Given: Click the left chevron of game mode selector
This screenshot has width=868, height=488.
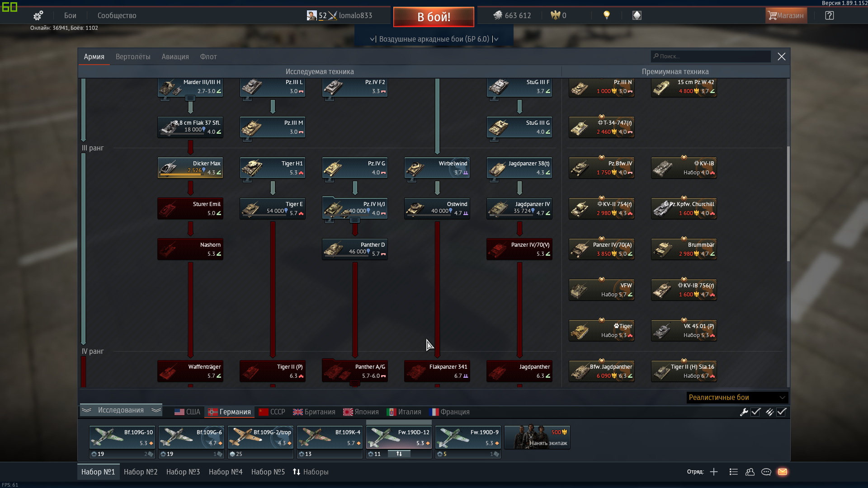Looking at the screenshot, I should coord(372,39).
